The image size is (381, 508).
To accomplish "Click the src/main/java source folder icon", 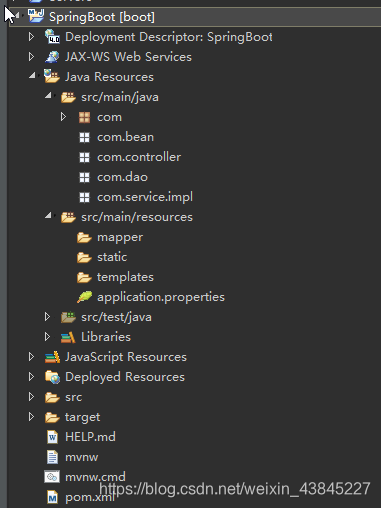I will tap(68, 97).
